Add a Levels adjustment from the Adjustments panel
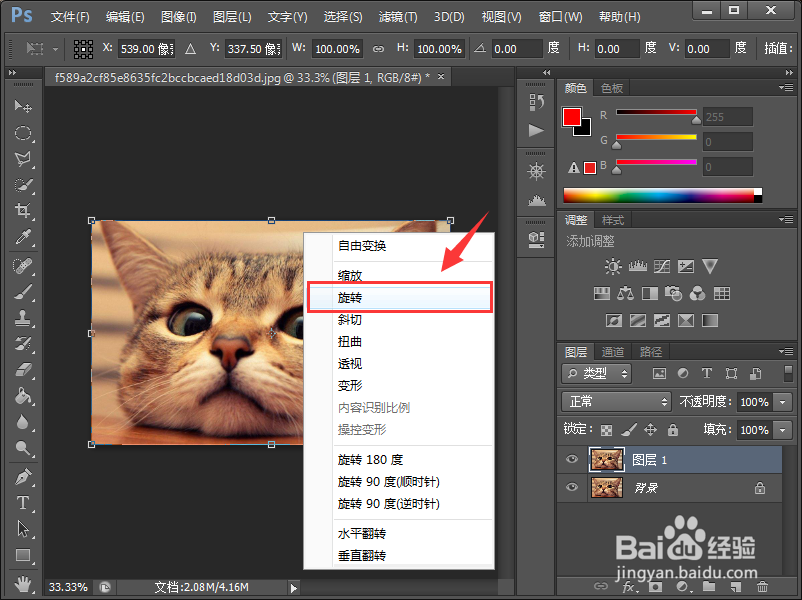Image resolution: width=802 pixels, height=600 pixels. coord(637,267)
